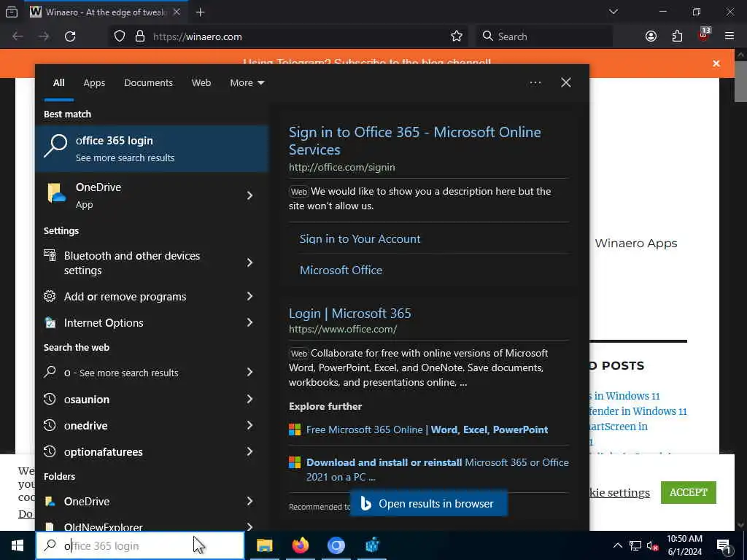The image size is (747, 560).
Task: Open the extensions puzzle icon
Action: click(677, 36)
